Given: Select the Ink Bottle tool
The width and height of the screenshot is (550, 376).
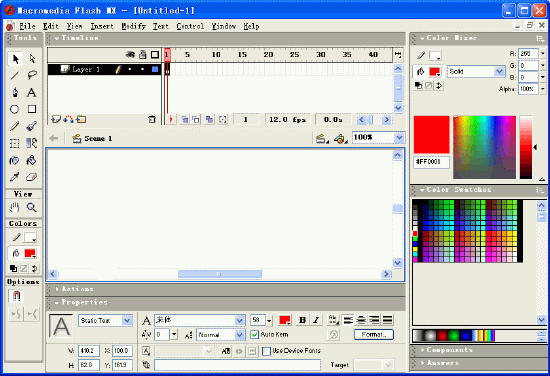Looking at the screenshot, I should 14,160.
